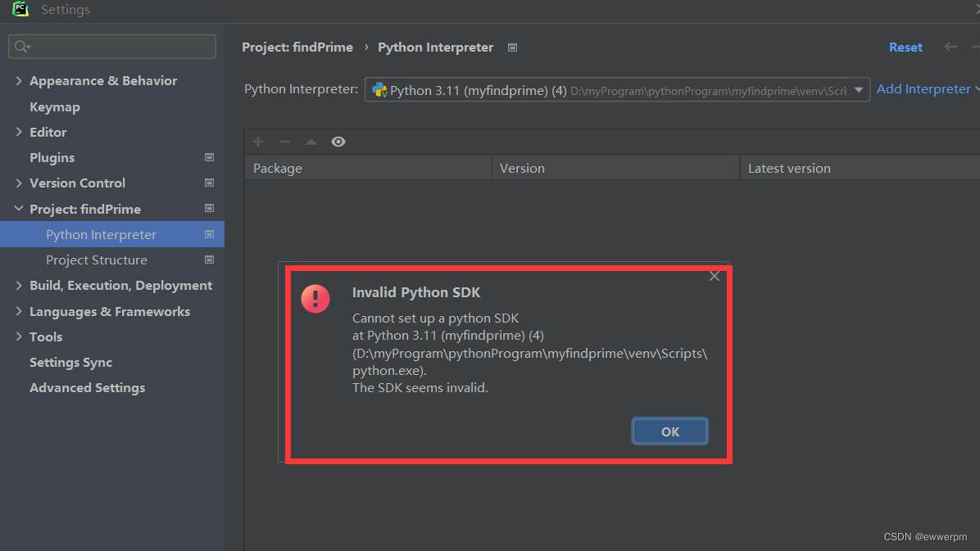Click the eye icon to show early releases

pos(338,141)
